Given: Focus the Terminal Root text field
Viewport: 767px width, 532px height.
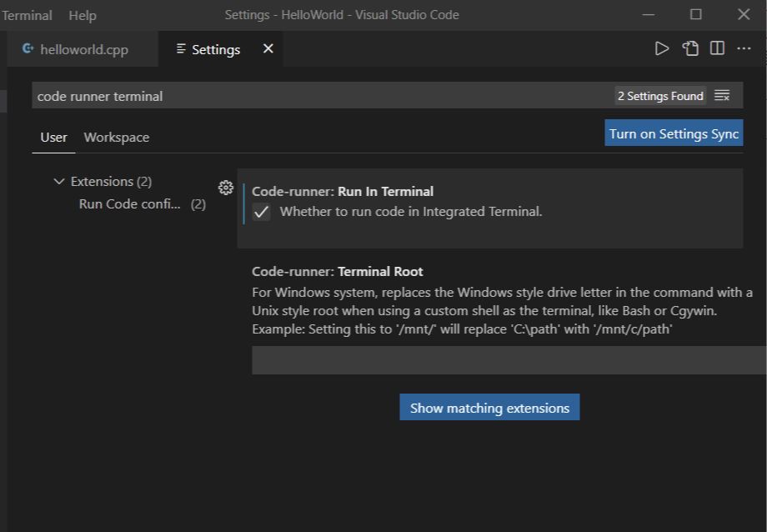Looking at the screenshot, I should [509, 360].
